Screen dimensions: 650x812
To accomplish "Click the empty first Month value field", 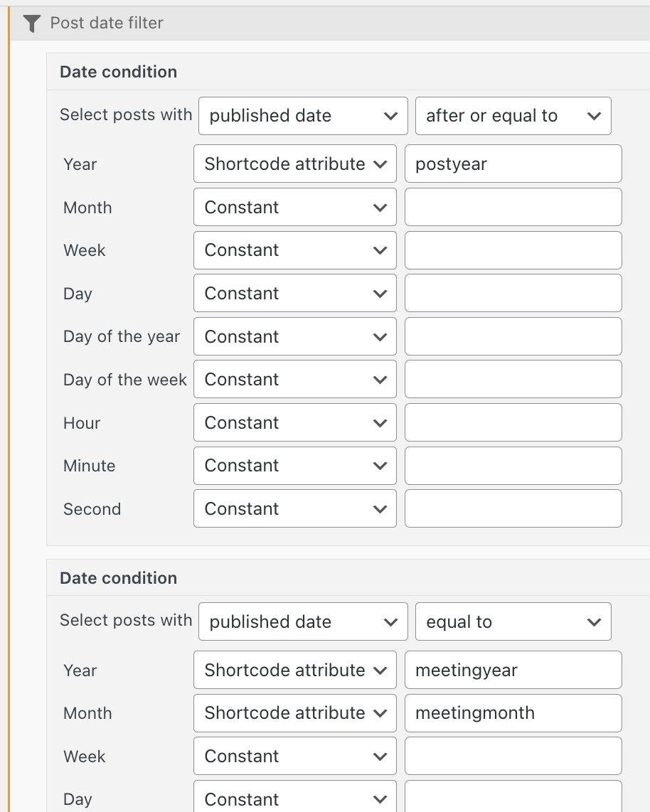I will point(513,207).
